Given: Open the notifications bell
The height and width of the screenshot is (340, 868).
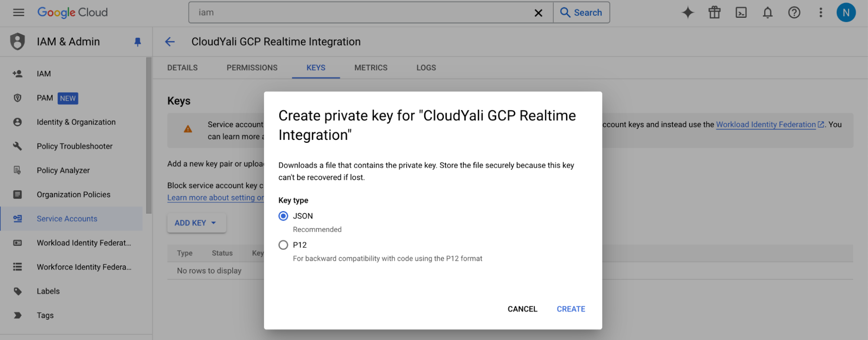Looking at the screenshot, I should click(x=768, y=13).
